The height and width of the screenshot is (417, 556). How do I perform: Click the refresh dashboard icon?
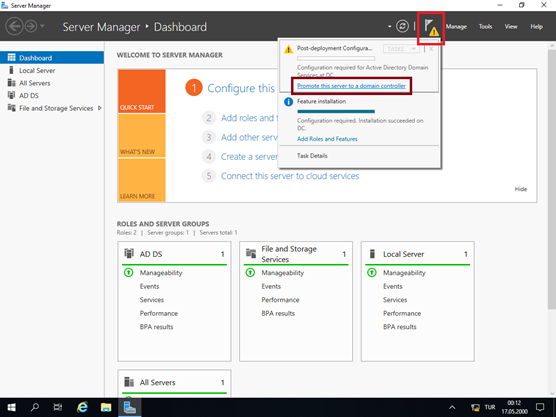point(402,26)
